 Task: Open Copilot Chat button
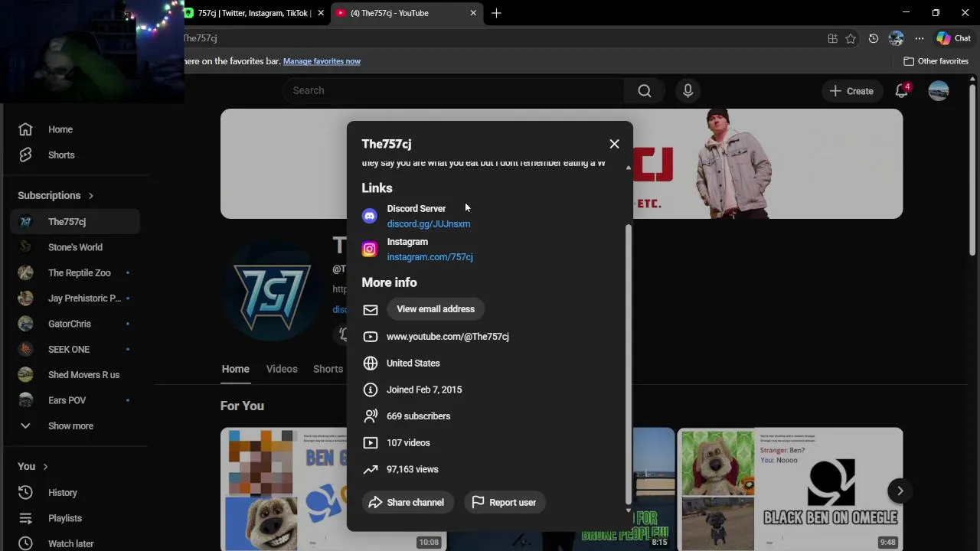[x=954, y=38]
